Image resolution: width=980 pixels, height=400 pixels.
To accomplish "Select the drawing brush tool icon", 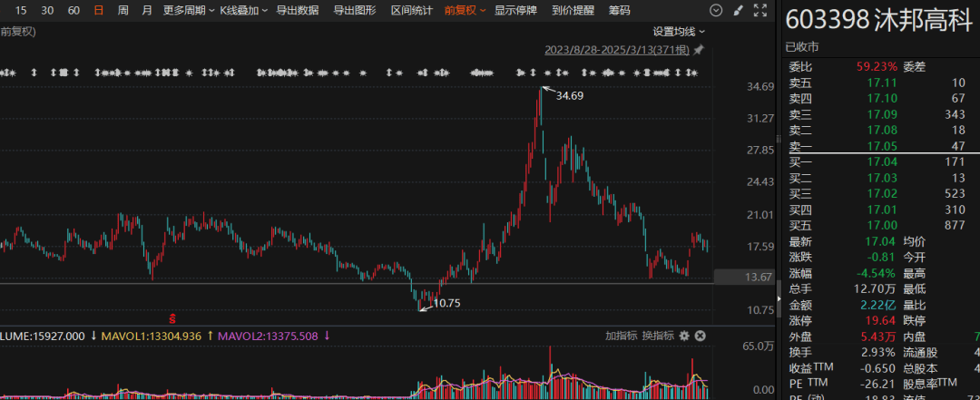I will coord(738,11).
